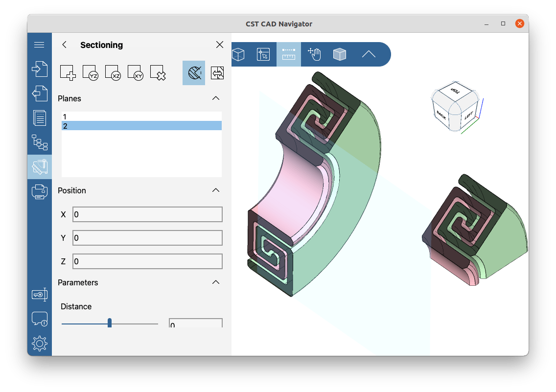Open the structure tree sidebar panel
This screenshot has width=556, height=392.
pyautogui.click(x=40, y=143)
